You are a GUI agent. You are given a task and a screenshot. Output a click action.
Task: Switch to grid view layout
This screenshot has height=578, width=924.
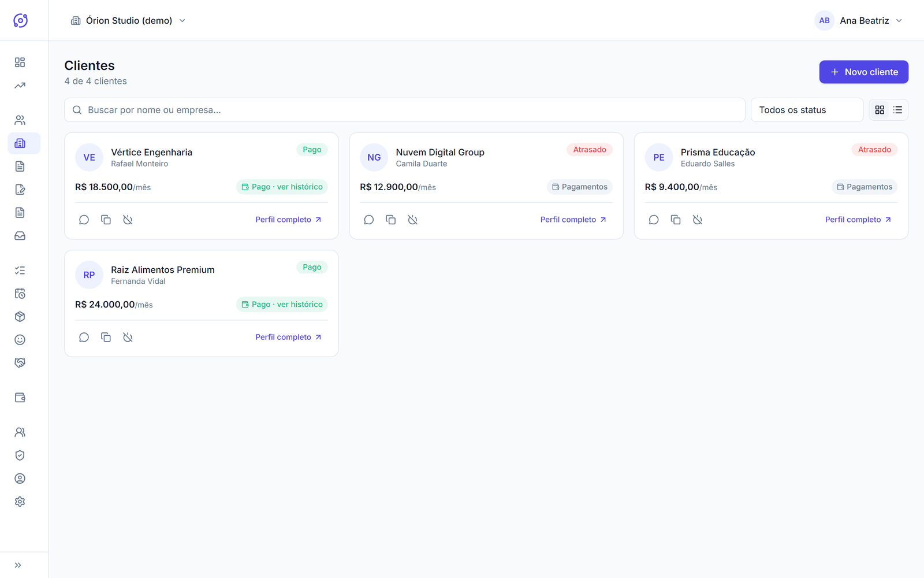(880, 110)
